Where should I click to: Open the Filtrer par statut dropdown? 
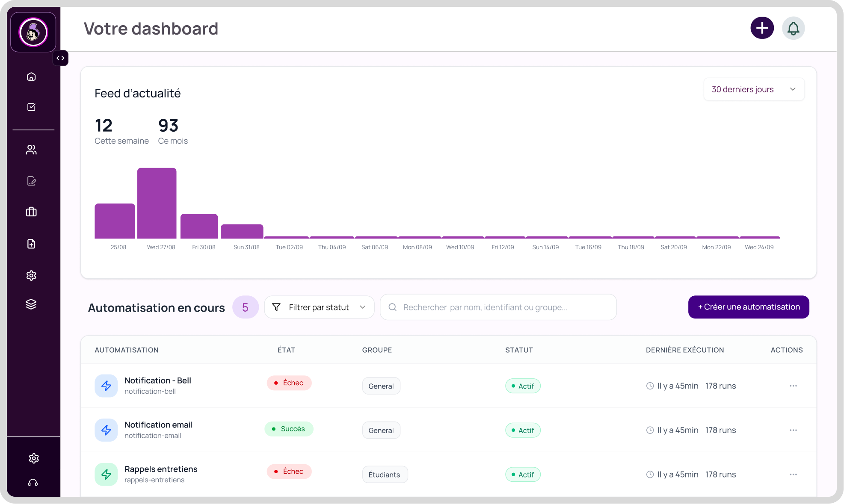point(319,307)
